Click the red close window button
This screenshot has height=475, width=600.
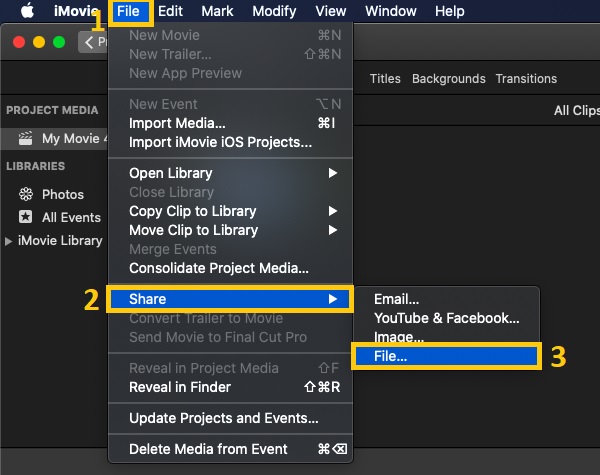[19, 42]
